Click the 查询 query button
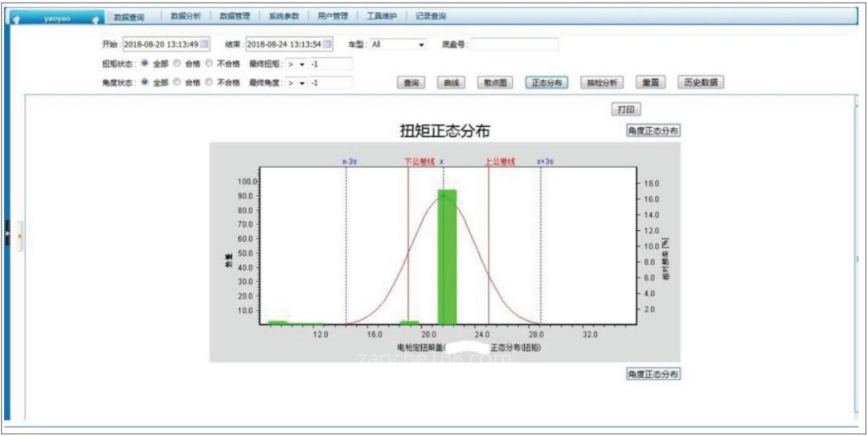The height and width of the screenshot is (436, 868). 411,82
